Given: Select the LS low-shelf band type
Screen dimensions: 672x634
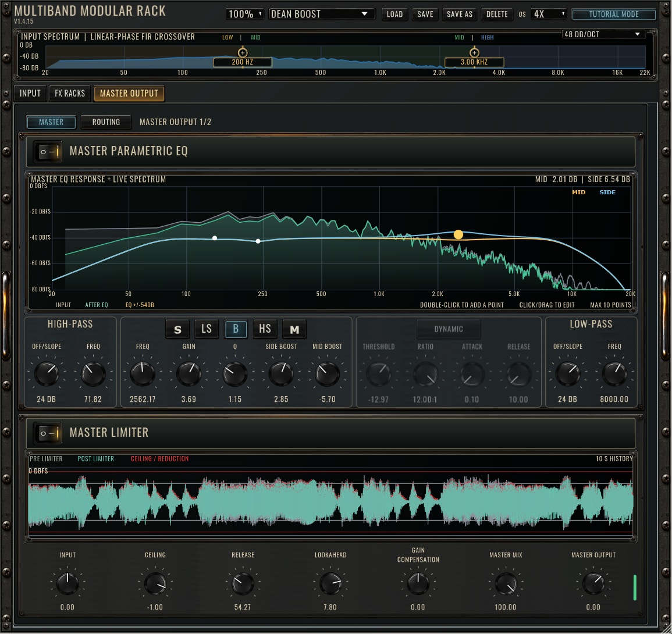Looking at the screenshot, I should pyautogui.click(x=207, y=329).
